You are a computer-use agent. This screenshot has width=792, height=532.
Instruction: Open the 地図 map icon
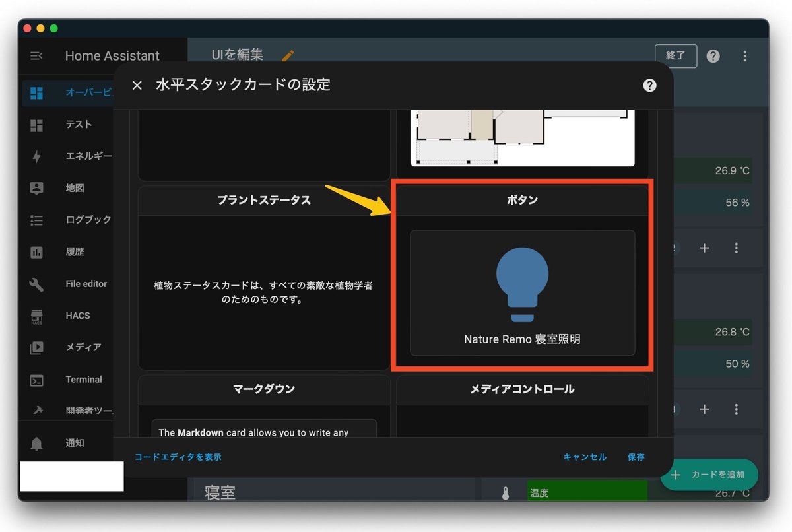pyautogui.click(x=36, y=188)
